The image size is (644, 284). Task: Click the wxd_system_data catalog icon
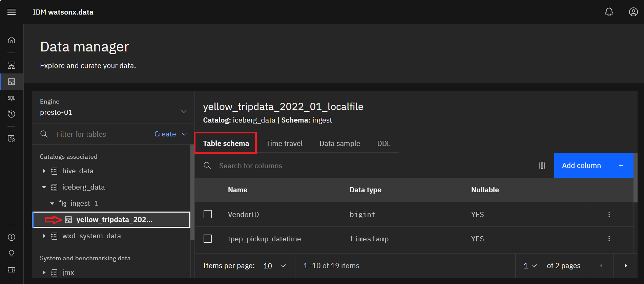pyautogui.click(x=54, y=236)
